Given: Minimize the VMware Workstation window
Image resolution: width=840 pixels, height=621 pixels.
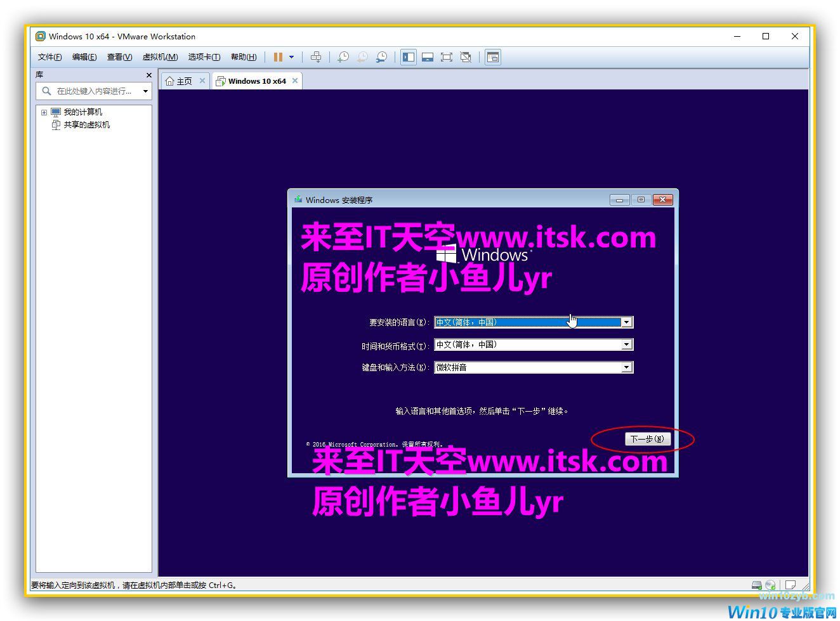Looking at the screenshot, I should [737, 36].
